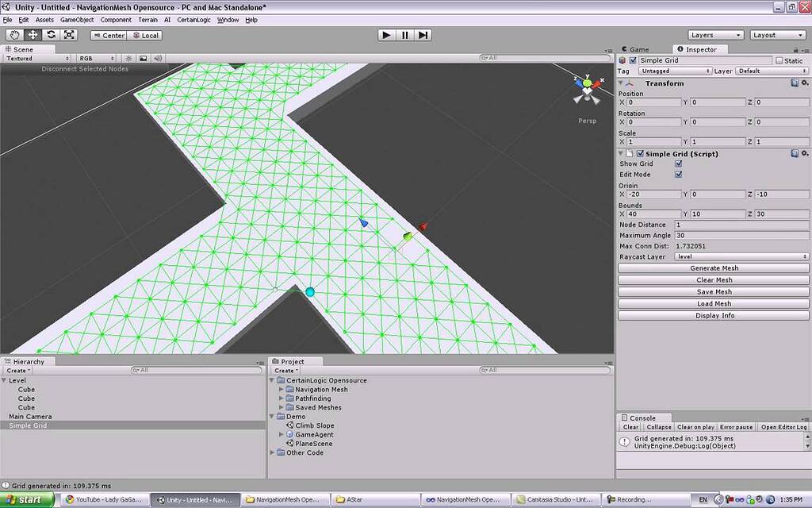Open the Textured draw mode dropdown
This screenshot has width=812, height=508.
point(30,57)
